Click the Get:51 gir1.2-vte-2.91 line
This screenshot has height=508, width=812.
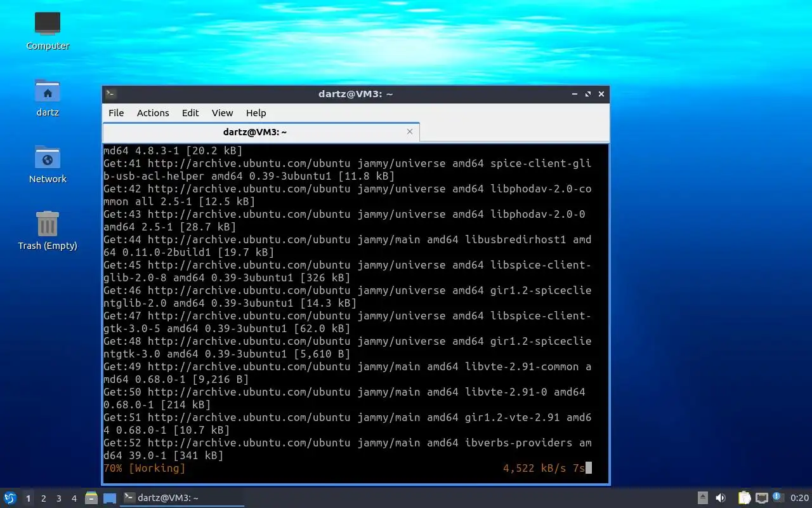point(348,424)
